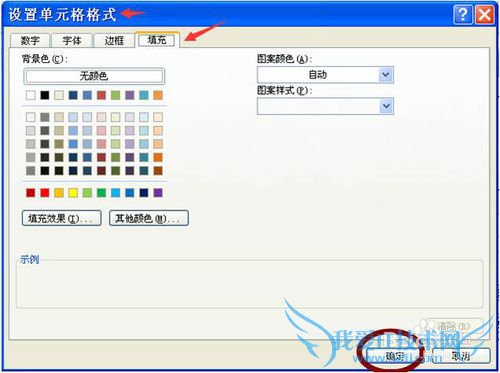
Task: Pick the orange swatch in top theme row
Action: tap(158, 95)
